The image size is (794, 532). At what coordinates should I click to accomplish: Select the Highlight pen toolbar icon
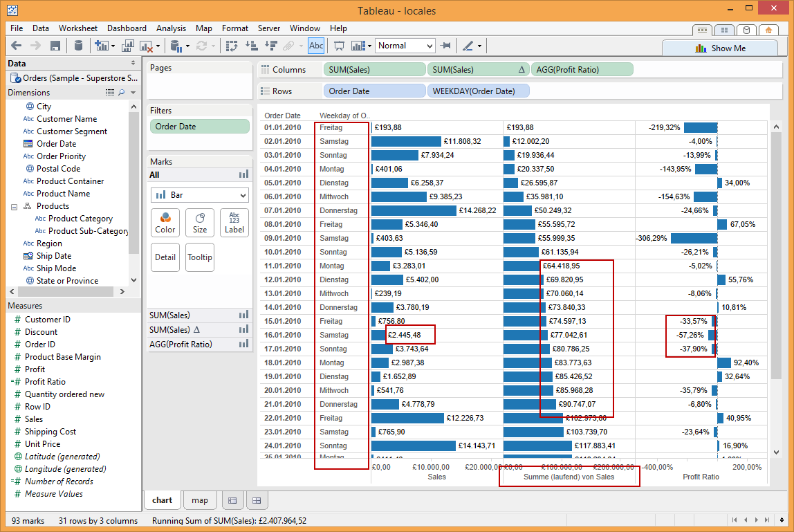point(470,46)
